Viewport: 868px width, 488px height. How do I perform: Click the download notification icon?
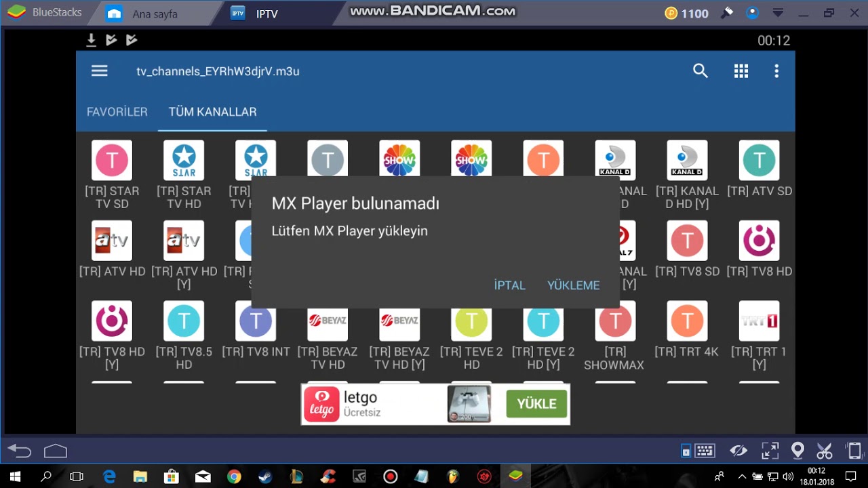(91, 41)
